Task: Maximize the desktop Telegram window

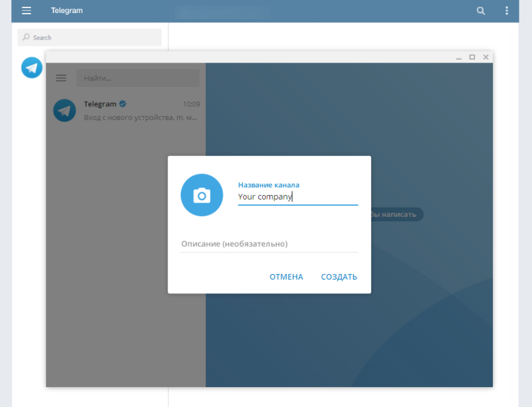Action: 472,57
